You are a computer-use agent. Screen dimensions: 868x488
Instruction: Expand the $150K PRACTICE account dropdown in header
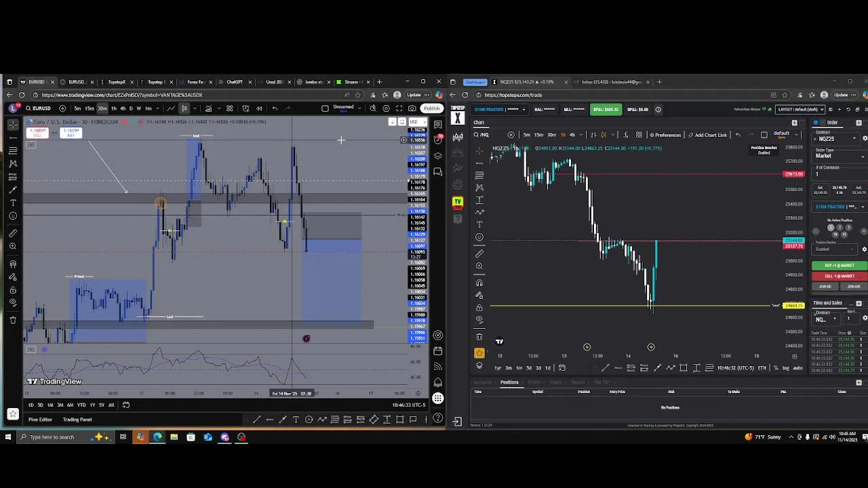pyautogui.click(x=500, y=109)
